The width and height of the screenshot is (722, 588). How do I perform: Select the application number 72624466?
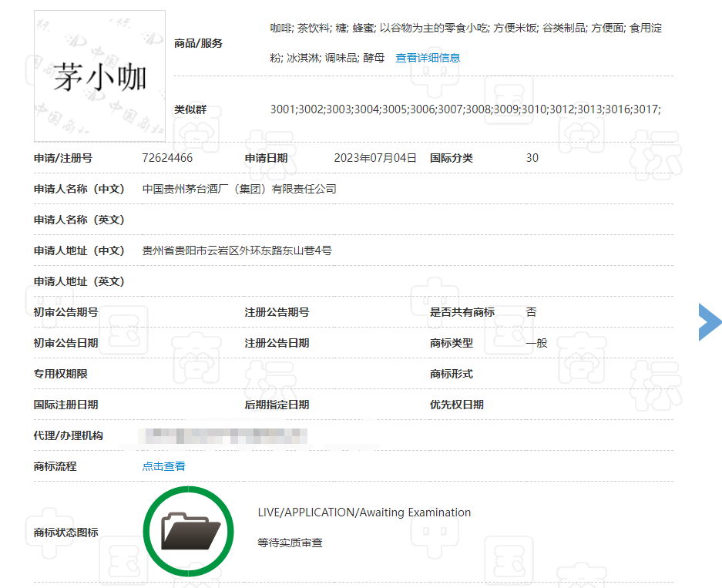[x=167, y=158]
